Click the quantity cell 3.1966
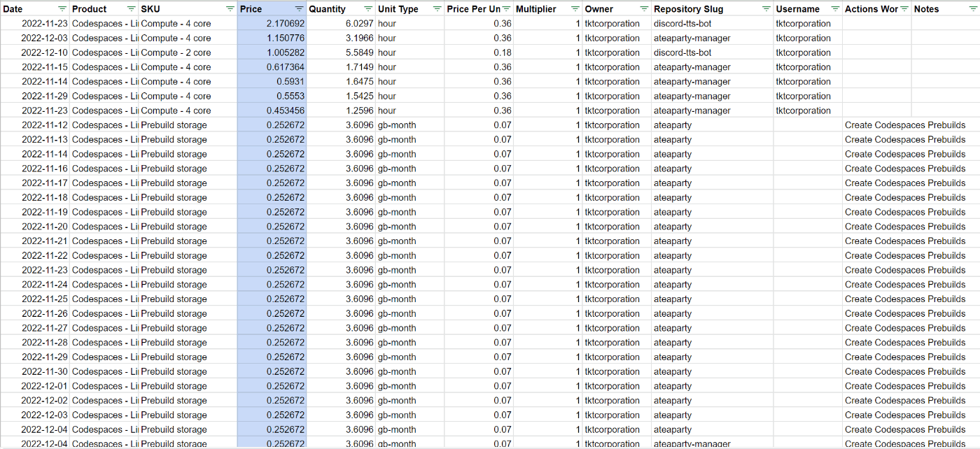Screen dimensions: 980x449 pos(341,38)
